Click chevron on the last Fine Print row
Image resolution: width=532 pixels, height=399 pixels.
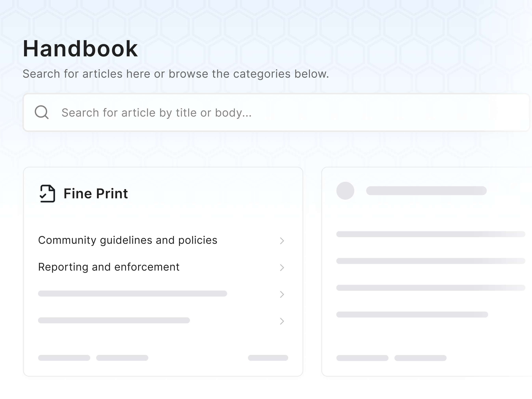tap(282, 321)
